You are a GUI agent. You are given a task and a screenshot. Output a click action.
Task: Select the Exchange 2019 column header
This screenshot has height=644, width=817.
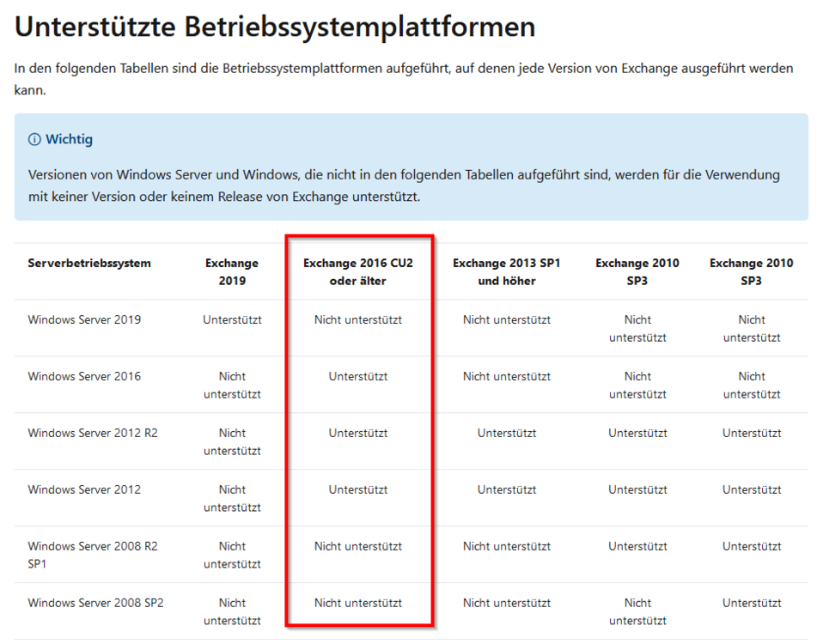click(232, 271)
